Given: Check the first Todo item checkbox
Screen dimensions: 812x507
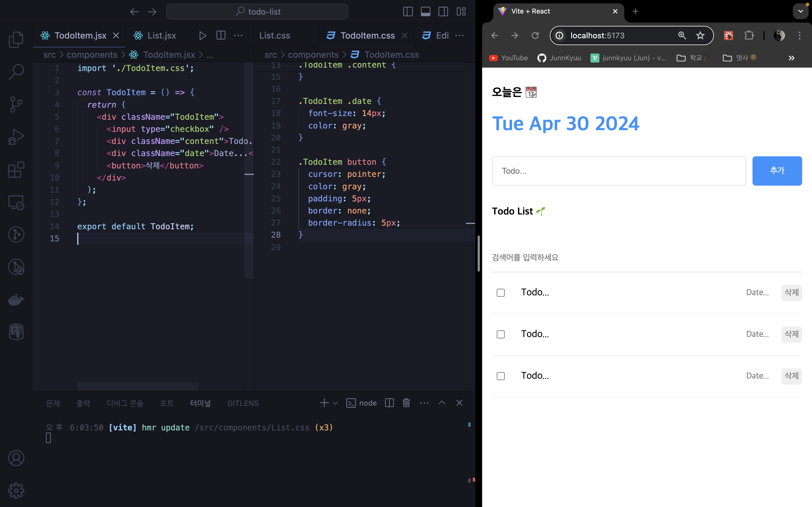Looking at the screenshot, I should [x=500, y=293].
